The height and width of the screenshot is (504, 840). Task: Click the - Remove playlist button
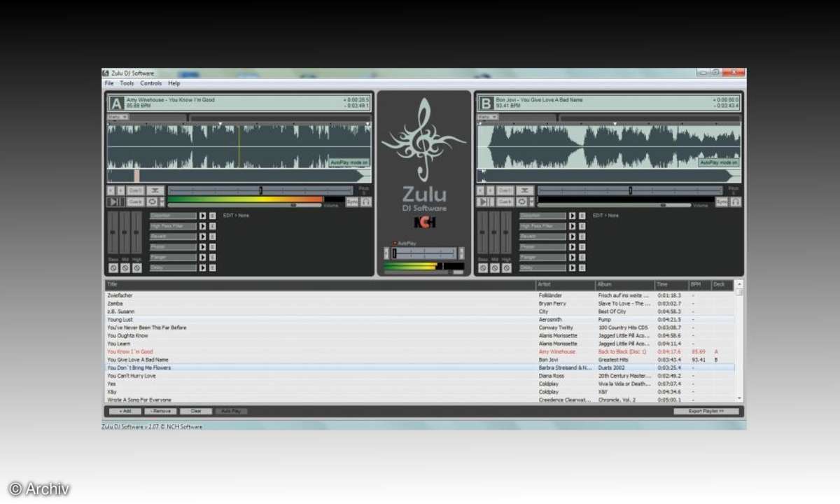pos(160,411)
